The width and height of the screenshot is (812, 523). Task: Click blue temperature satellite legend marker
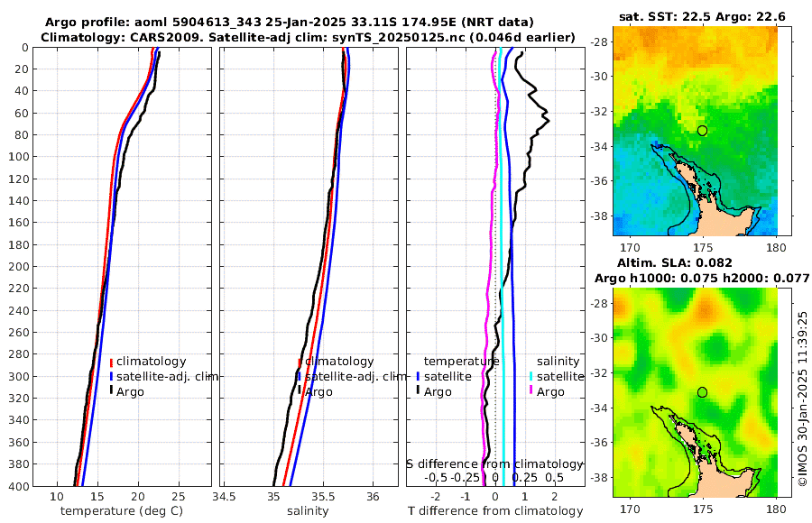tap(418, 376)
